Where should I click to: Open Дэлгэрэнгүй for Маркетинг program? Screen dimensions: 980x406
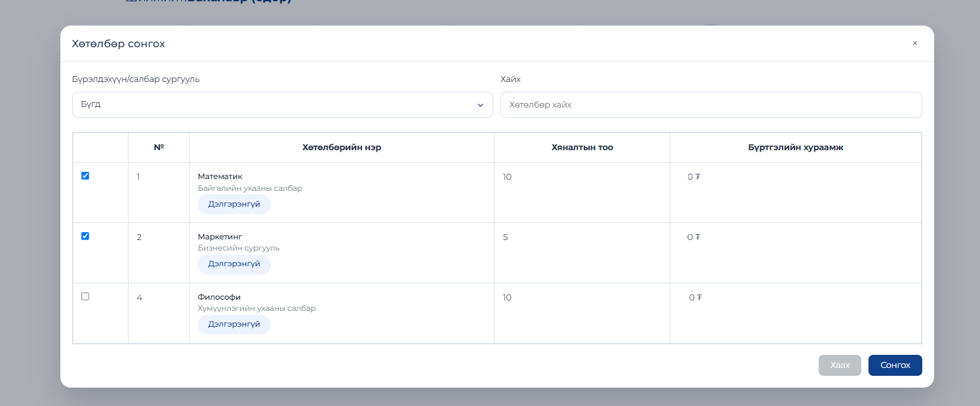tap(234, 264)
